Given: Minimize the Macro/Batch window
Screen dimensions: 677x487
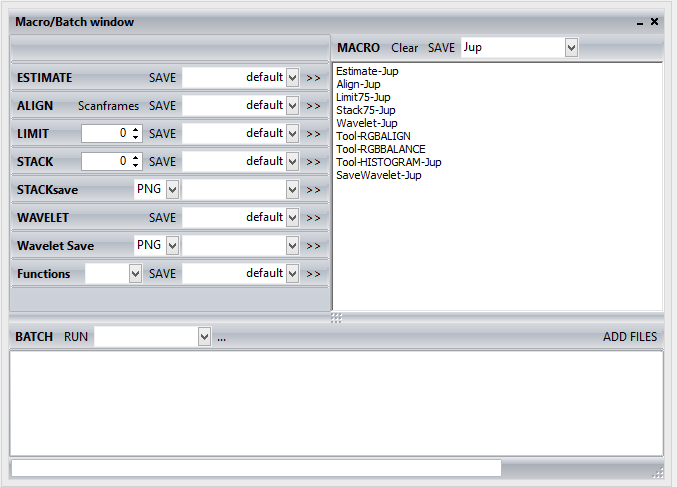Looking at the screenshot, I should [x=640, y=23].
